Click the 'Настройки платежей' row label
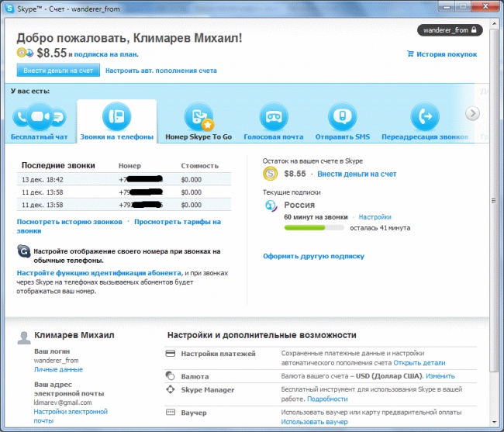 [218, 354]
